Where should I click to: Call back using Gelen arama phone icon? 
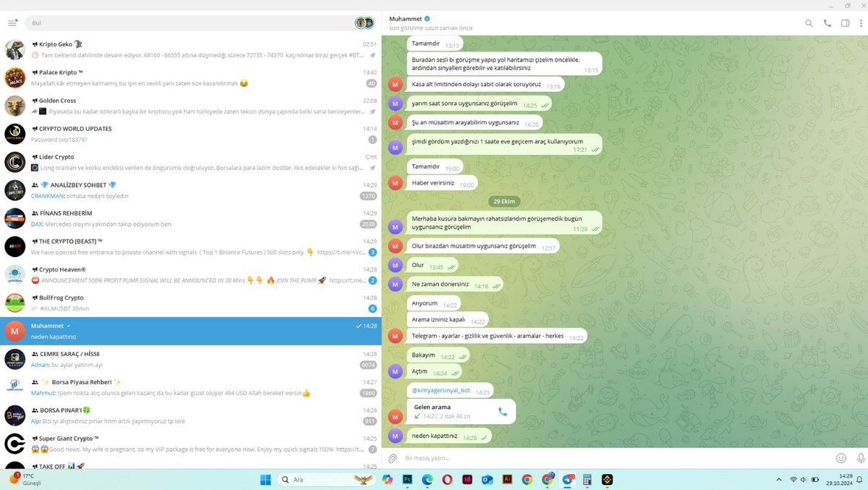(x=503, y=411)
